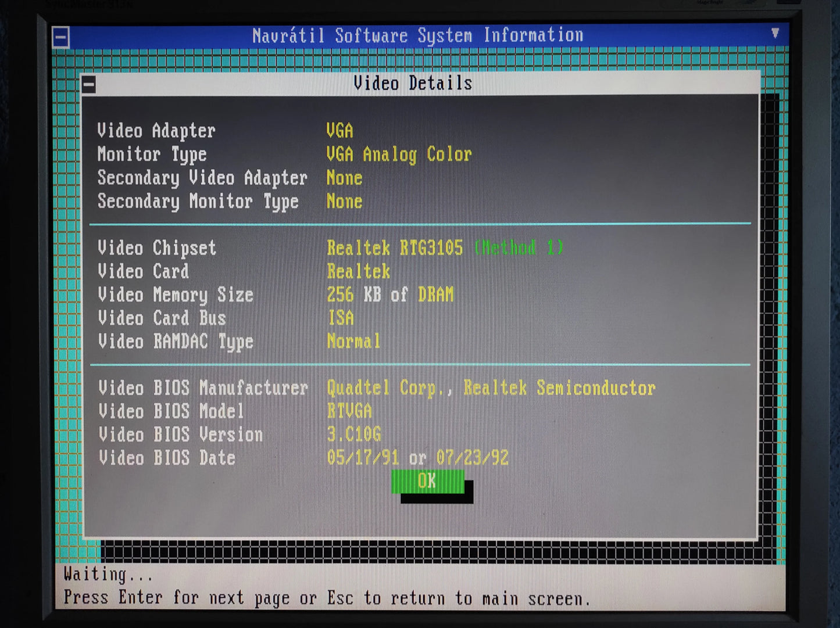The image size is (840, 628).
Task: Click the "Video Card Bus" label
Action: coord(162,318)
